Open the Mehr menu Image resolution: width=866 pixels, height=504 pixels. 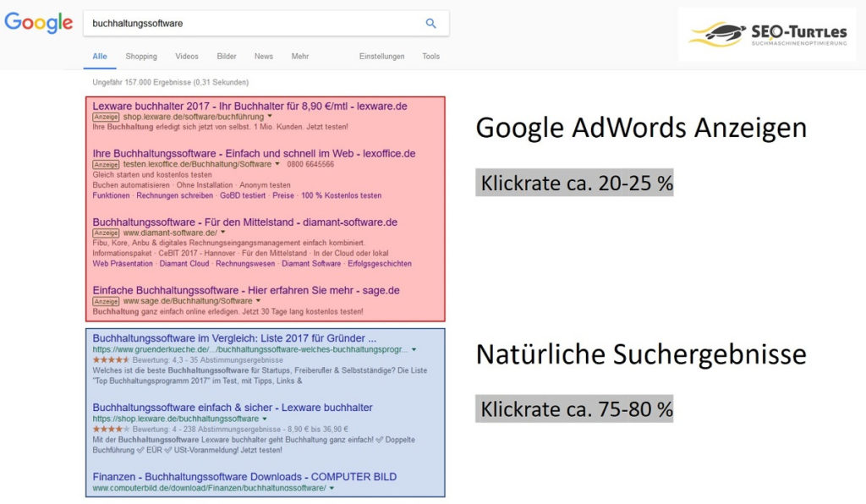click(300, 57)
